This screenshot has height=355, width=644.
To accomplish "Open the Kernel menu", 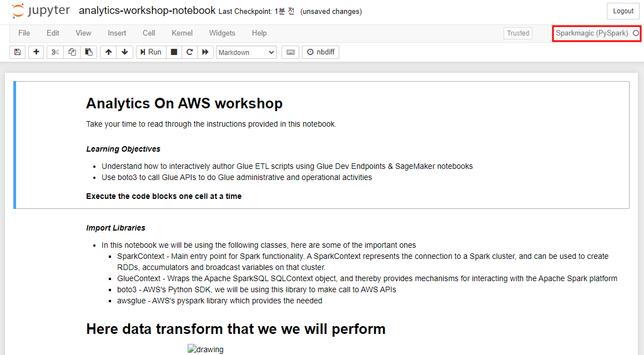I will click(182, 33).
